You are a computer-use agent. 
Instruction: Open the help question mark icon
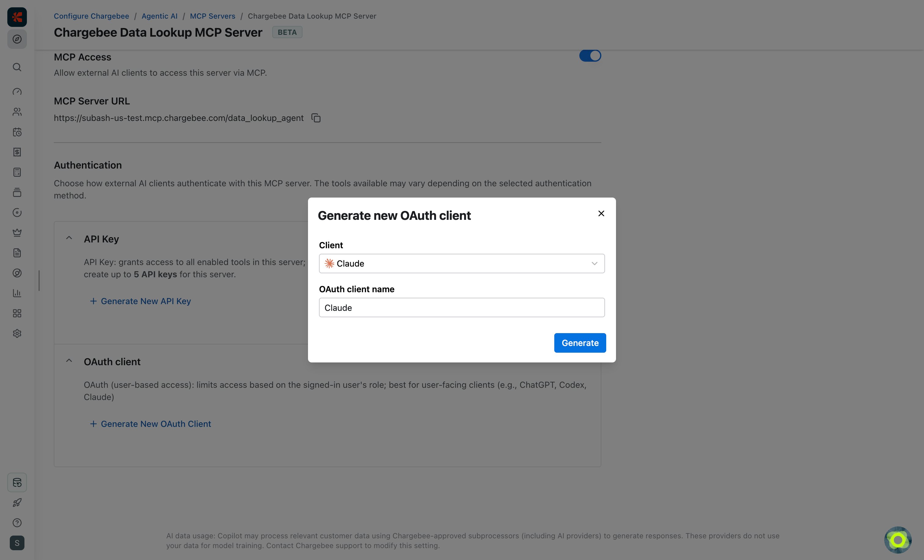click(x=17, y=523)
